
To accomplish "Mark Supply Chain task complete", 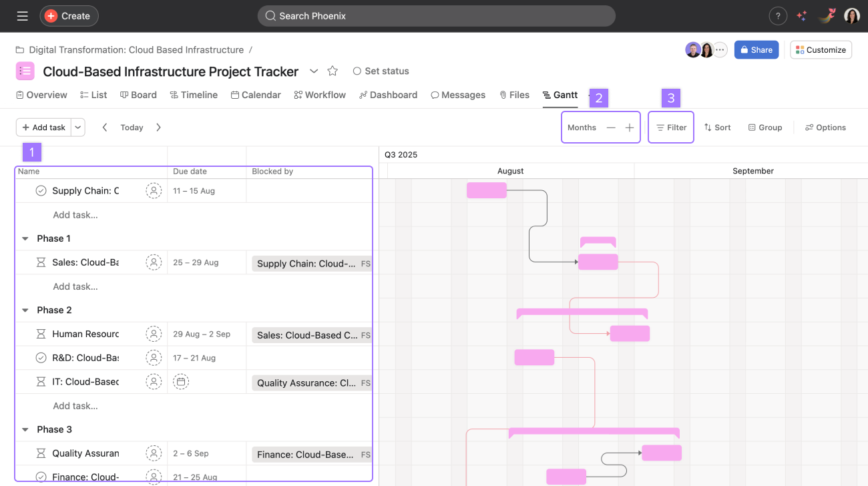I will (41, 191).
